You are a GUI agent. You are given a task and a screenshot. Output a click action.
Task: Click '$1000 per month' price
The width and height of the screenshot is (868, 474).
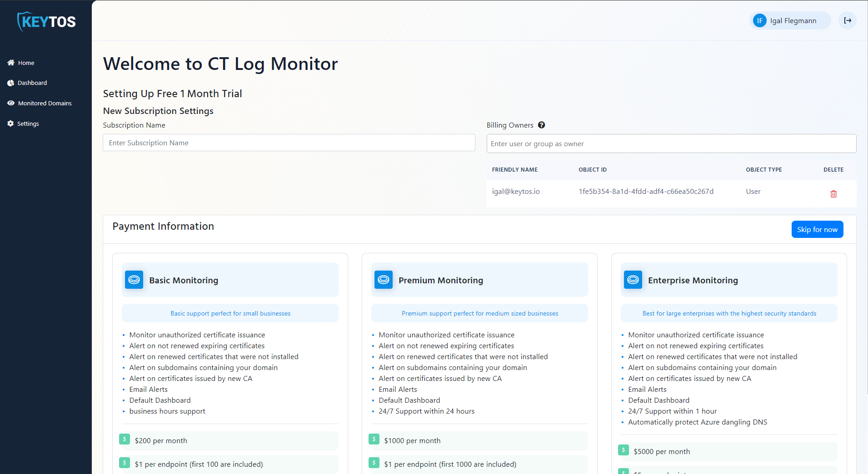(x=412, y=440)
